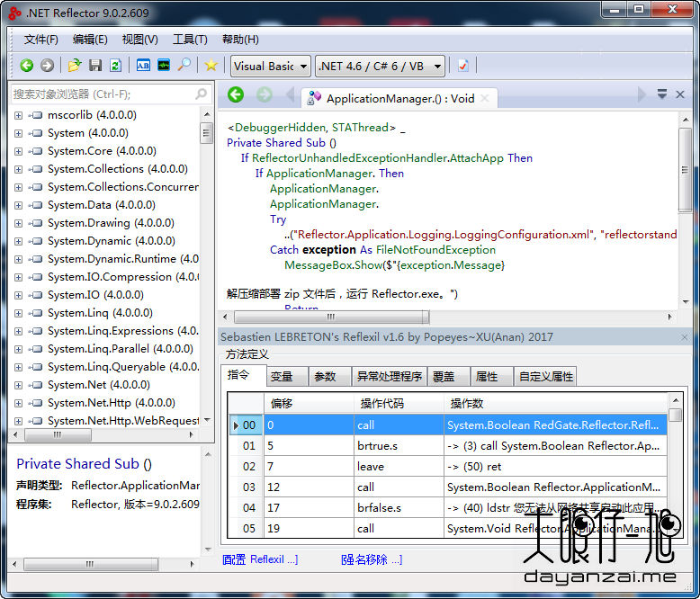Click the grey Forward arrow in toolbar
The image size is (700, 599).
pos(48,66)
